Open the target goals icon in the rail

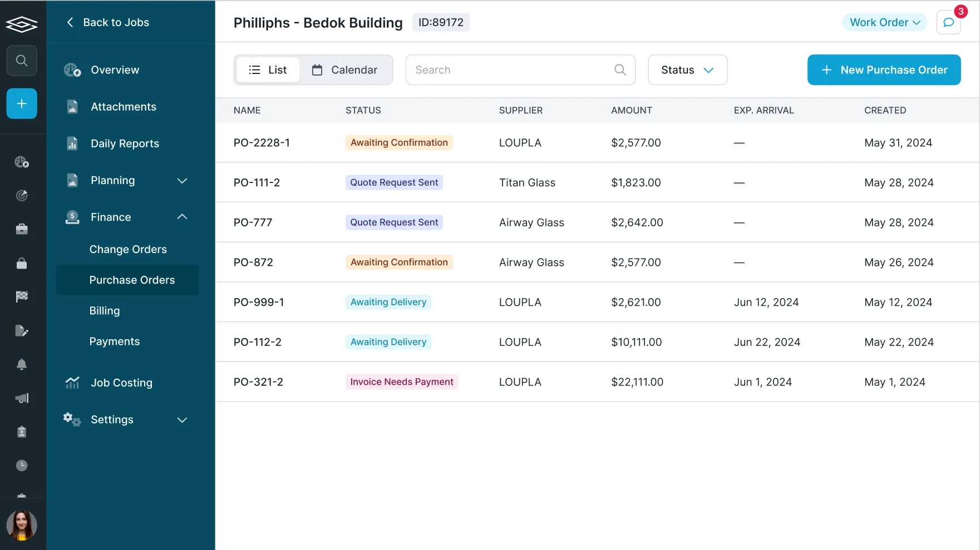coord(22,195)
